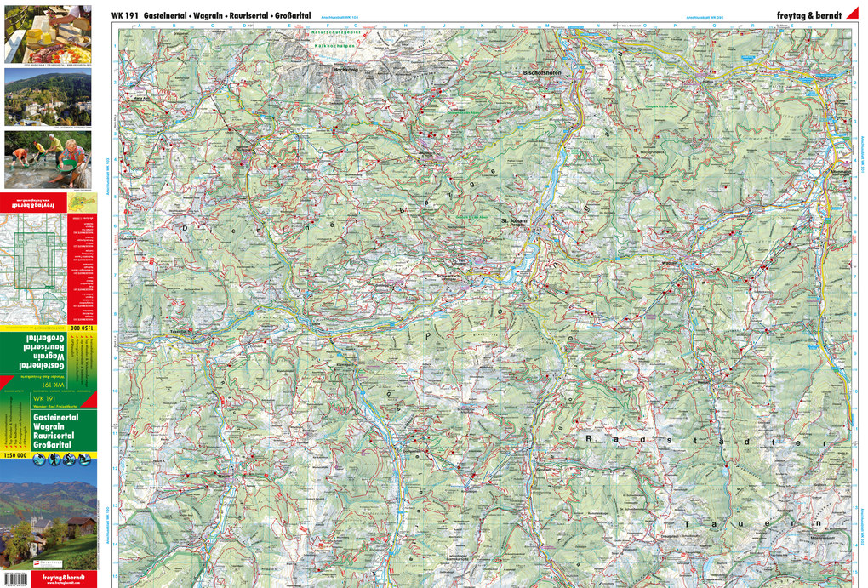This screenshot has width=868, height=588.
Task: Open the hillside village photo thumbnail
Action: point(48,98)
